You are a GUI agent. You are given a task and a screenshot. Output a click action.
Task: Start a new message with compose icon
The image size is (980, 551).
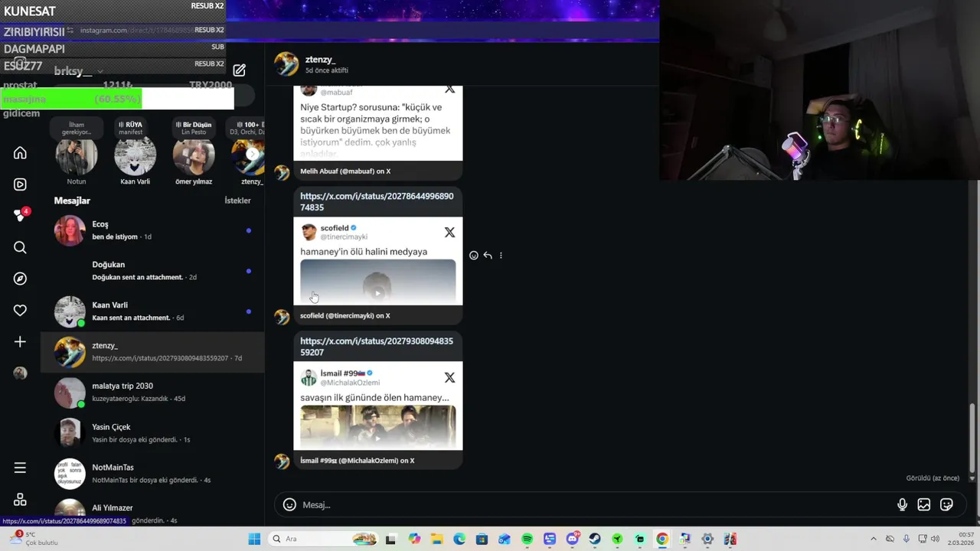click(x=240, y=70)
